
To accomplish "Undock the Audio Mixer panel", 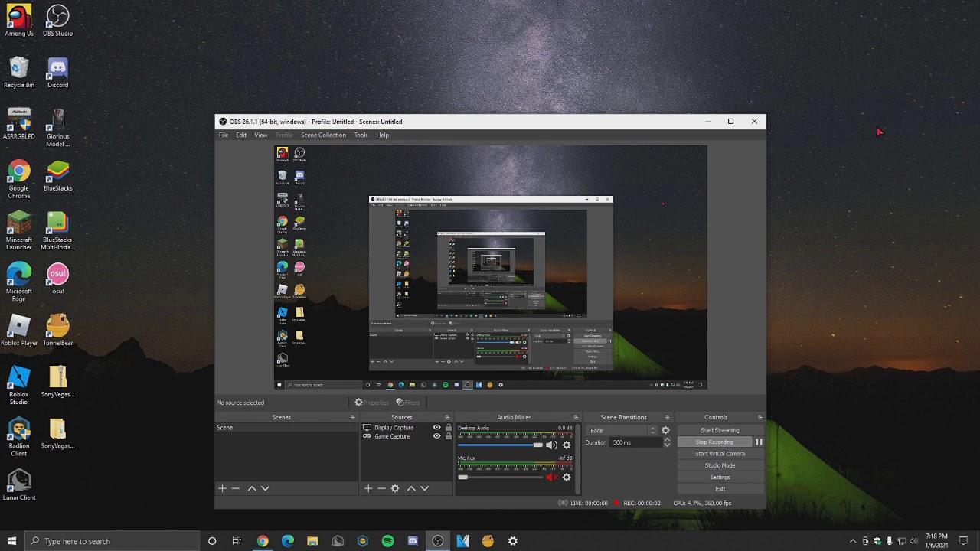I will (576, 417).
